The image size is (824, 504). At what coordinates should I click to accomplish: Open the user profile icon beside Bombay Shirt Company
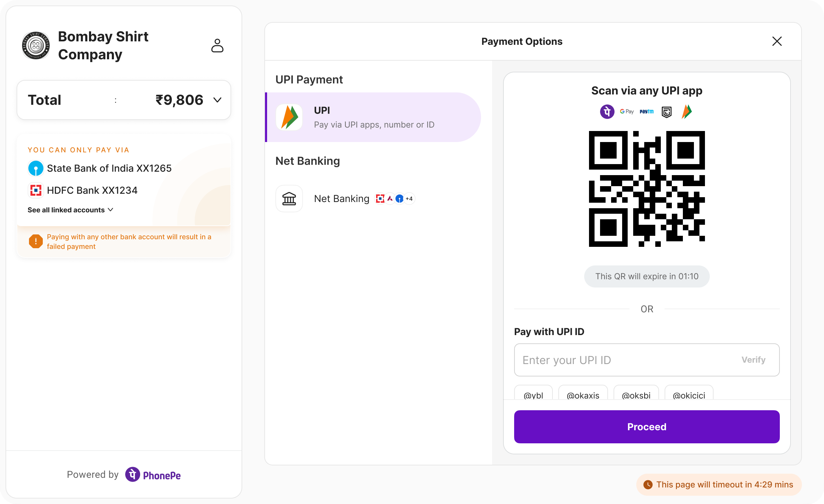[217, 46]
